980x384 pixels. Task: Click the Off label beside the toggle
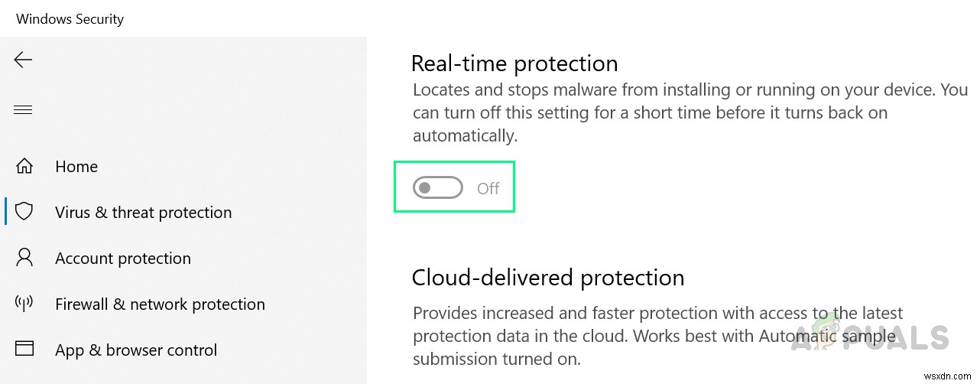click(488, 188)
